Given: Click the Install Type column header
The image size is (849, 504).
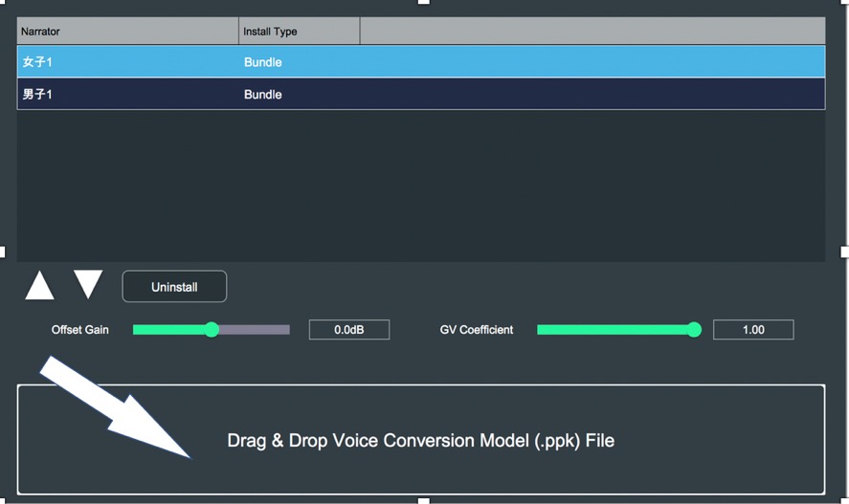Looking at the screenshot, I should (x=299, y=32).
